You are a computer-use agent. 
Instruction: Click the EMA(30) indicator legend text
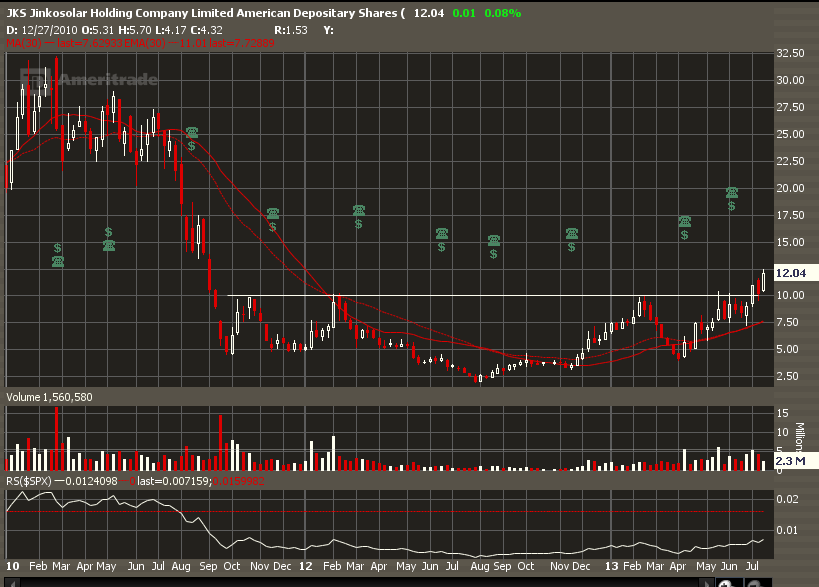145,43
